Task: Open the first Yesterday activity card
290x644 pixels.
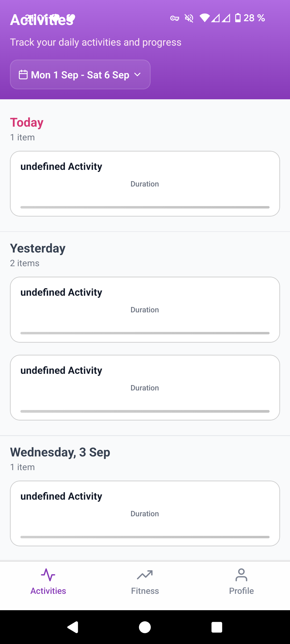Action: coord(145,309)
